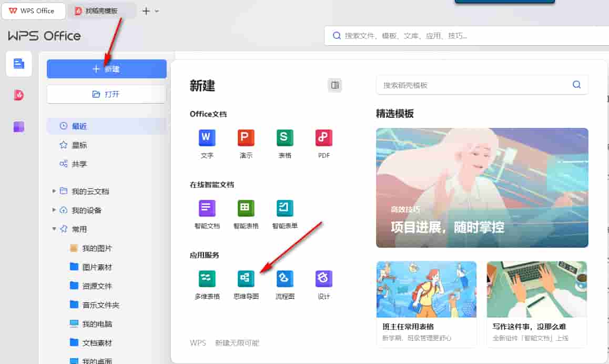Expand 我的云文档 tree node

click(54, 191)
